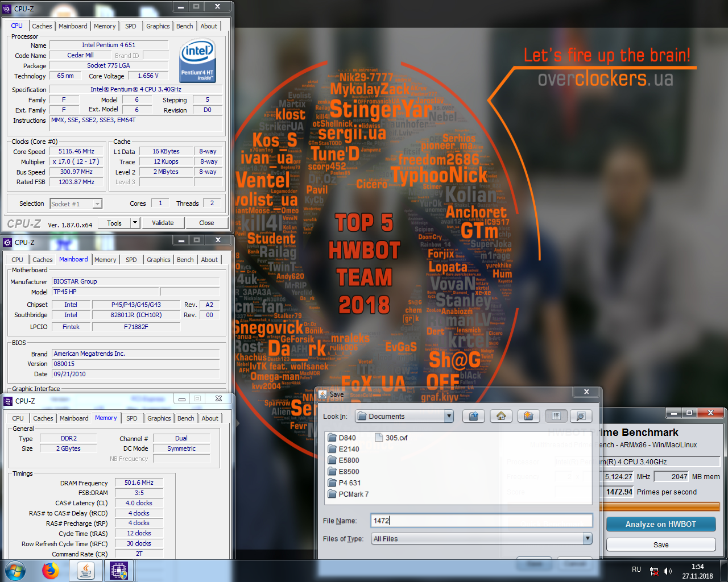Click the Bus Speed value 300.97 MHz

point(76,172)
